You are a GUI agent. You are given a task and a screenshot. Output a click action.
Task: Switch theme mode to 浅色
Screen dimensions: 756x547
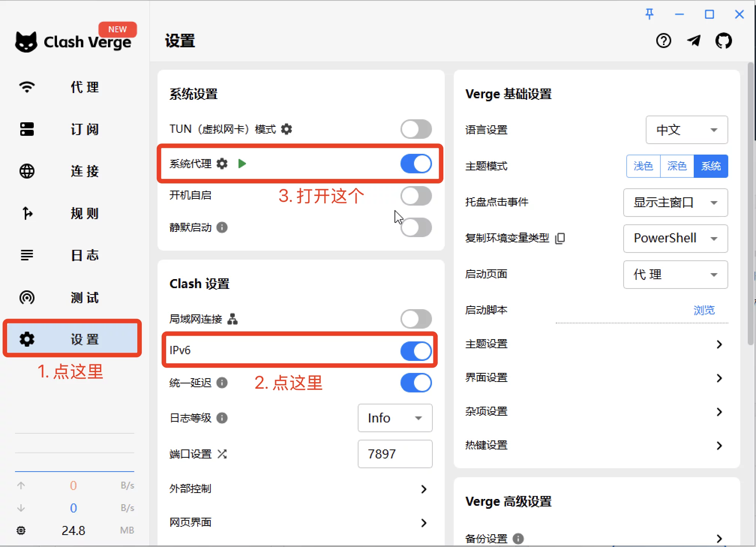tap(643, 166)
